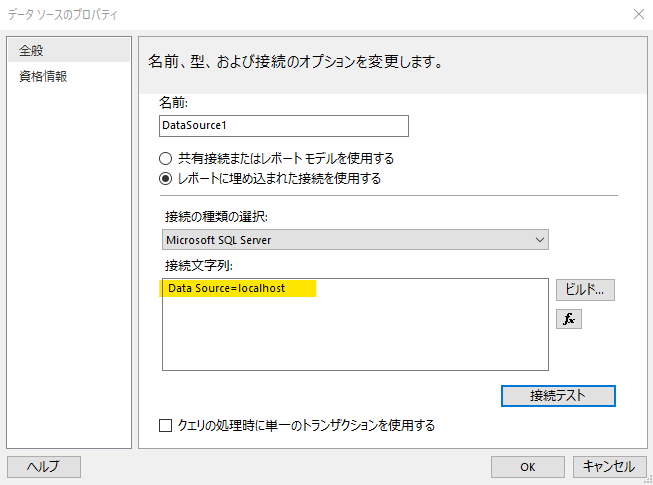Enable the 単一のトランザクションを使用する checkbox
The image size is (653, 485).
167,426
